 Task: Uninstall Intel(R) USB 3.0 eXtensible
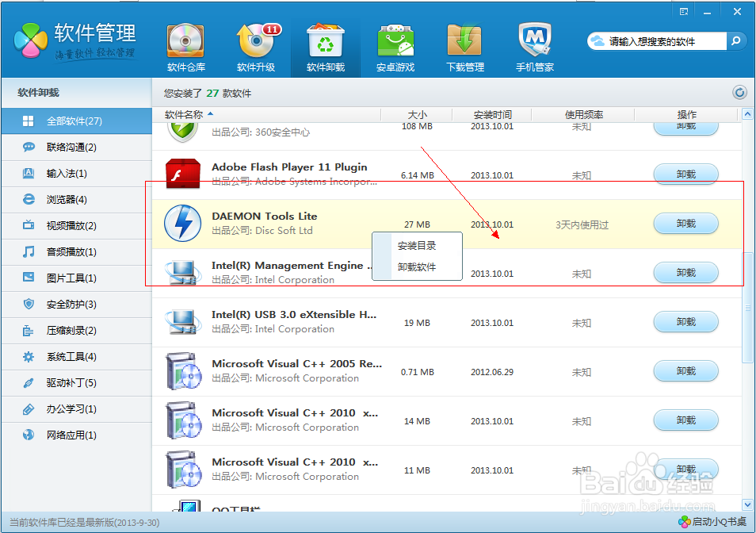click(x=685, y=322)
